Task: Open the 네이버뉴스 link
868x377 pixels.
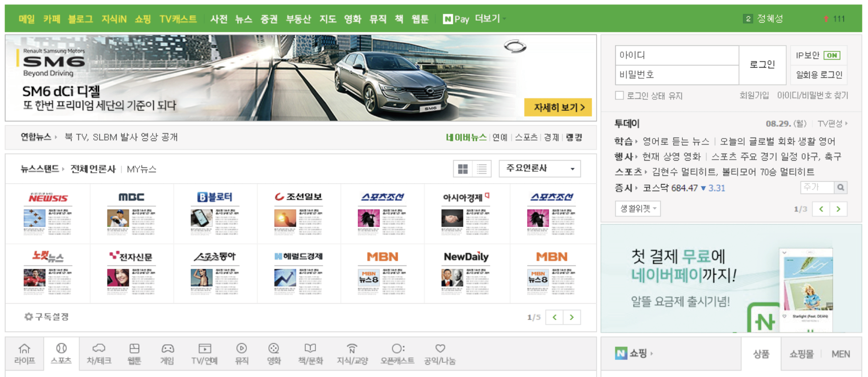Action: point(466,138)
